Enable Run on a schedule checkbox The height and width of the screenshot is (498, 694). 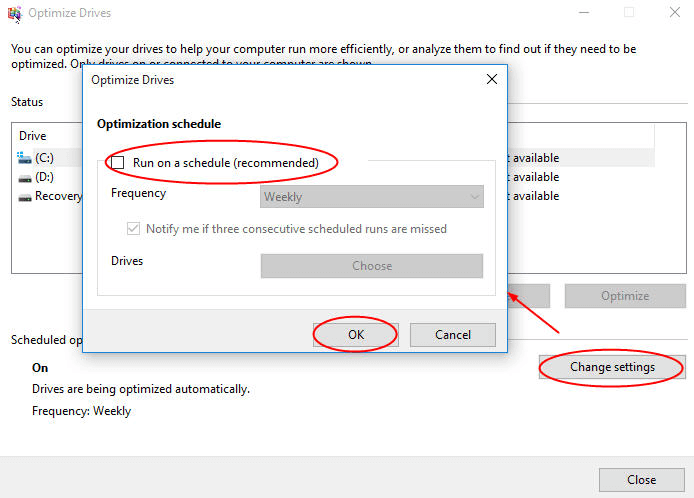click(x=117, y=162)
